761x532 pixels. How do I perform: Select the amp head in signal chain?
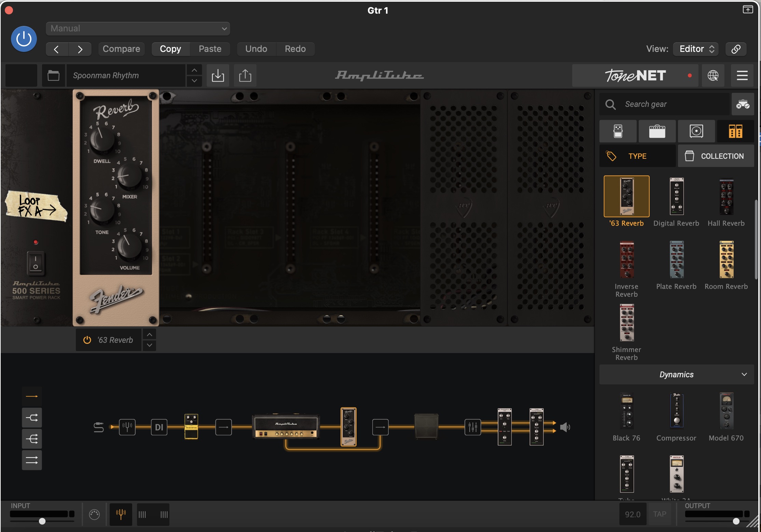pos(286,426)
